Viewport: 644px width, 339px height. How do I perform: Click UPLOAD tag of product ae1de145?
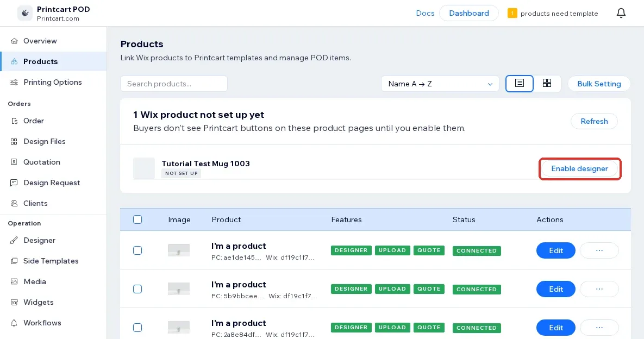click(392, 250)
